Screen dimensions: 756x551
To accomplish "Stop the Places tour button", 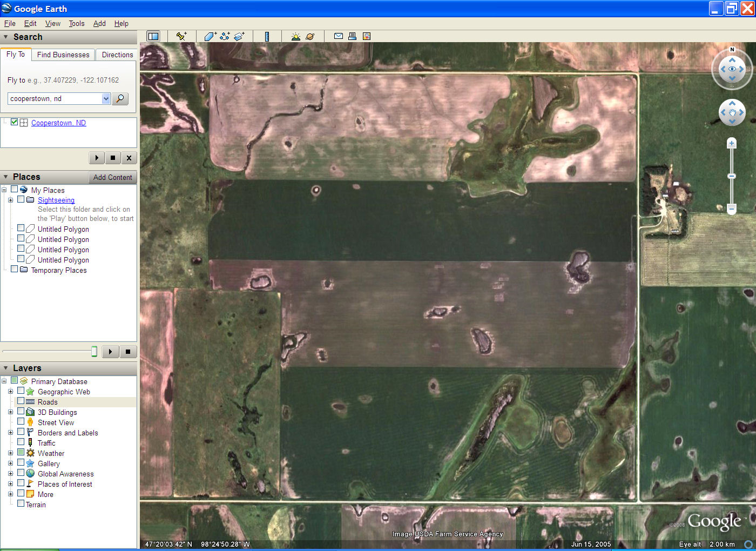I will [x=128, y=352].
